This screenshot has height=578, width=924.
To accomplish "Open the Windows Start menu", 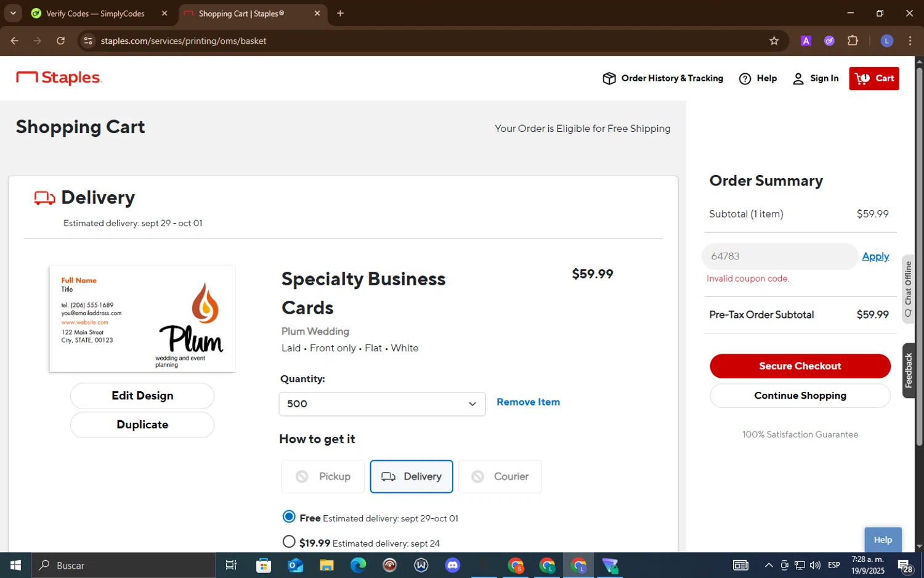I will coord(15,565).
